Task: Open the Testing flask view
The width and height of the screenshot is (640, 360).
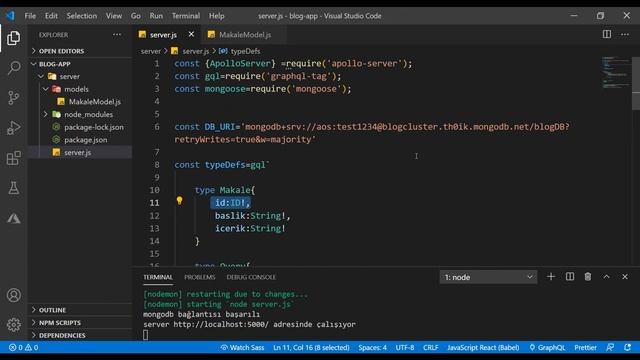Action: 13,188
